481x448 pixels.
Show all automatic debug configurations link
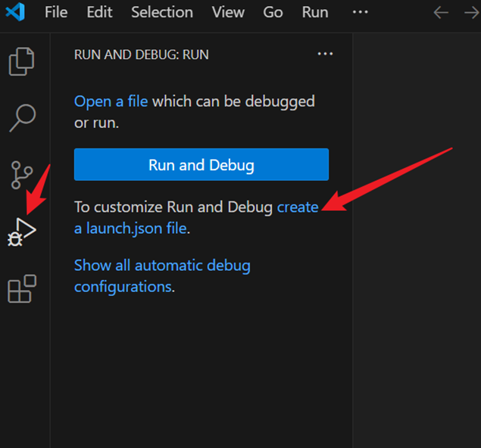coord(162,275)
